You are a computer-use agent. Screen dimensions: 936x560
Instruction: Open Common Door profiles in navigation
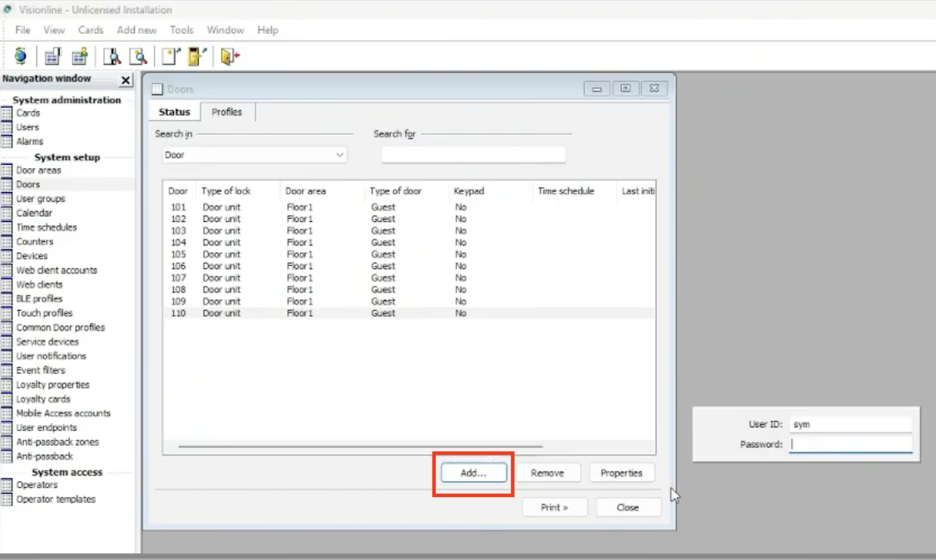60,328
